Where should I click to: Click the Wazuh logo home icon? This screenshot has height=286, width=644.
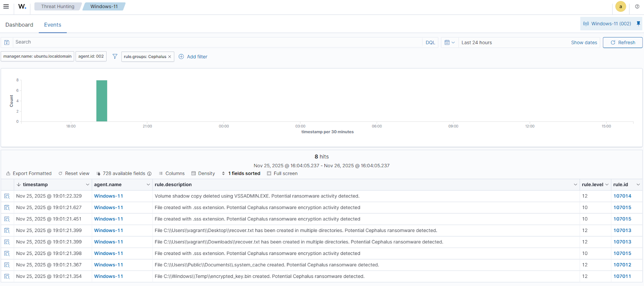[x=22, y=6]
